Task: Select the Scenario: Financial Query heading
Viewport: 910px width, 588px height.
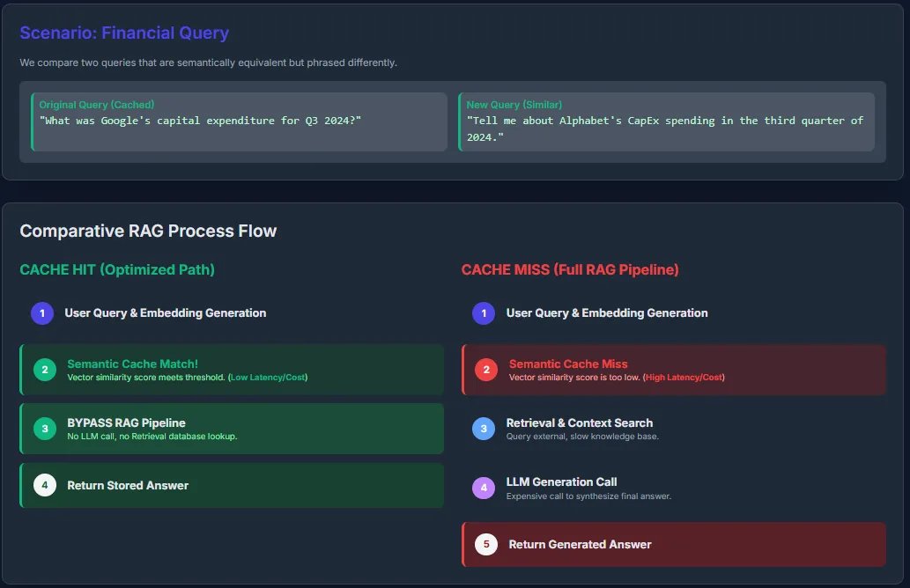Action: click(124, 33)
